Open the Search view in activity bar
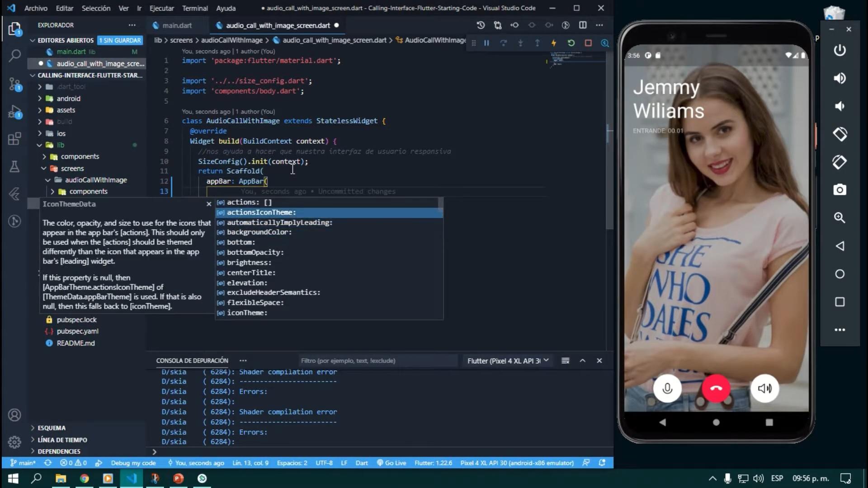This screenshot has width=868, height=488. pyautogui.click(x=14, y=56)
